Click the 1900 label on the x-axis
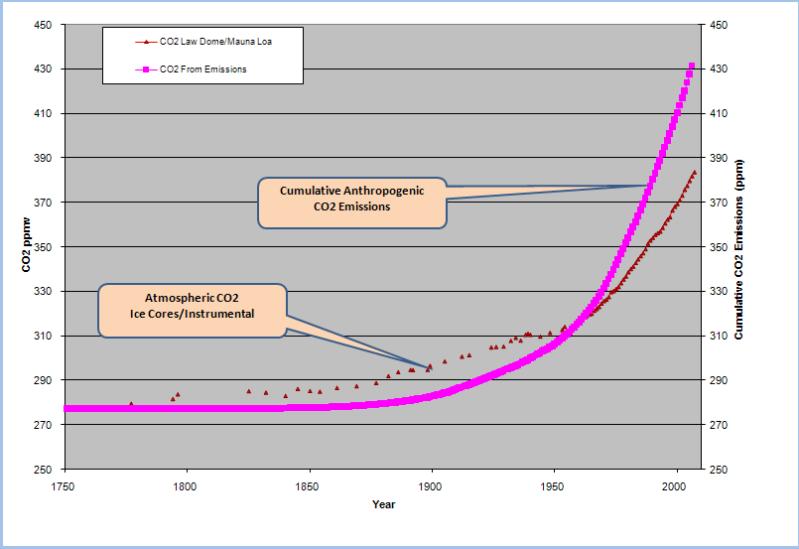Screen dimensions: 799x549 [431, 487]
